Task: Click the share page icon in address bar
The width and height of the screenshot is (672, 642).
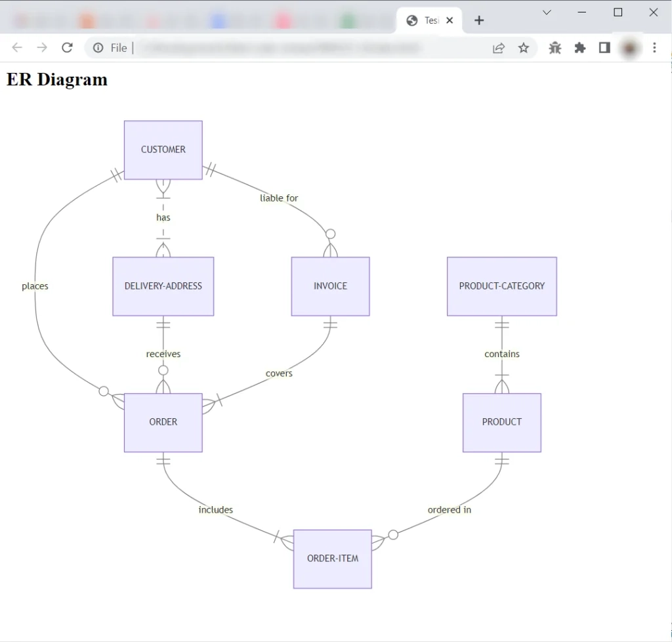Action: [499, 47]
